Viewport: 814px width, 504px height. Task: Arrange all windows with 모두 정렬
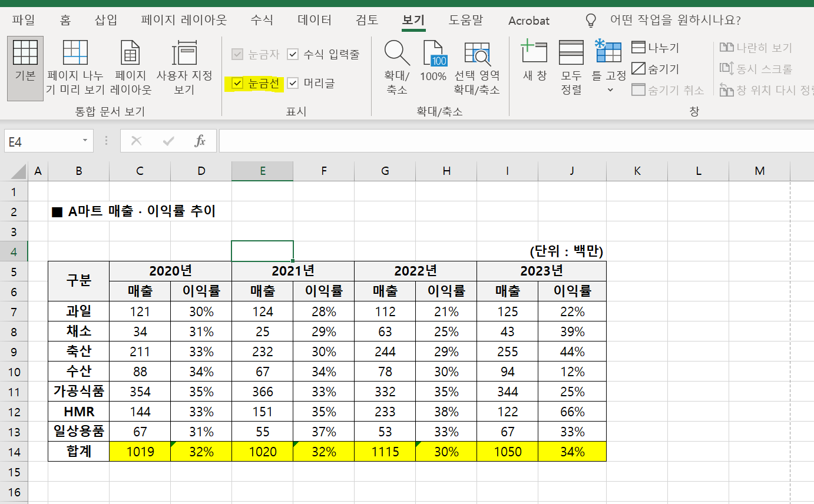[571, 68]
